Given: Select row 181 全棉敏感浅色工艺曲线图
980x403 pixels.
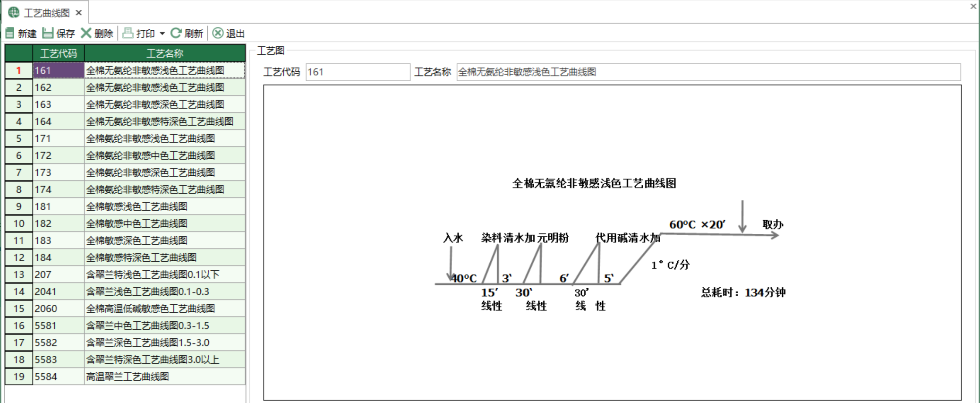Looking at the screenshot, I should point(125,206).
